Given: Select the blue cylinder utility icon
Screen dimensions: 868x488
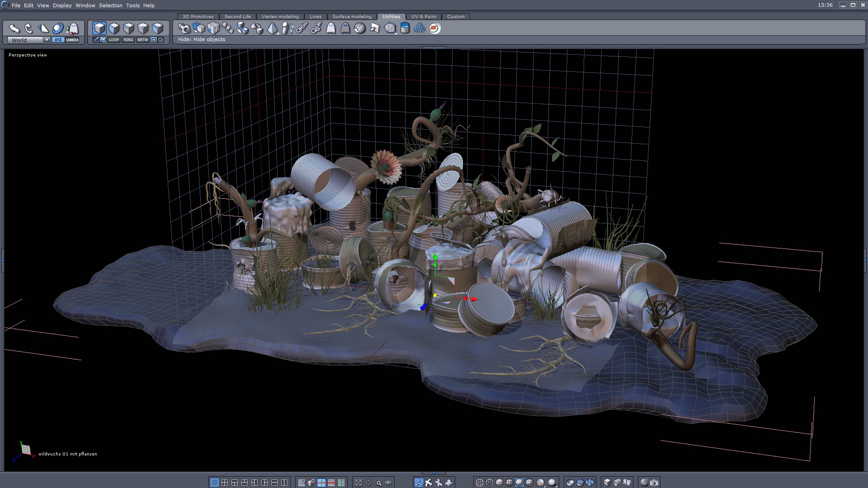Looking at the screenshot, I should (405, 28).
